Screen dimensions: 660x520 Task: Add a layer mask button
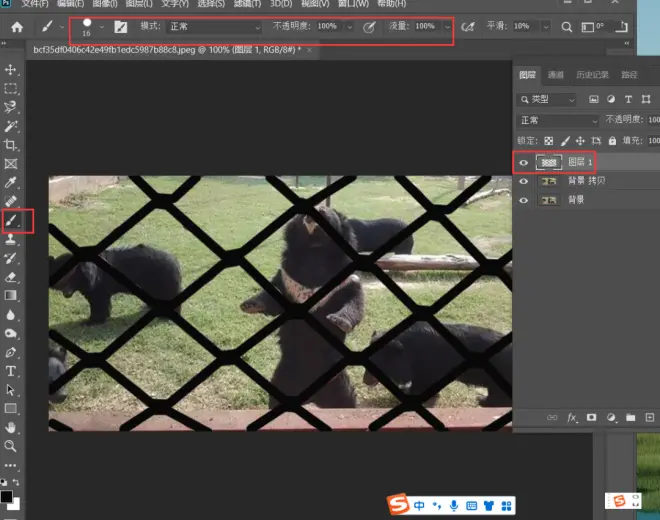(x=591, y=417)
